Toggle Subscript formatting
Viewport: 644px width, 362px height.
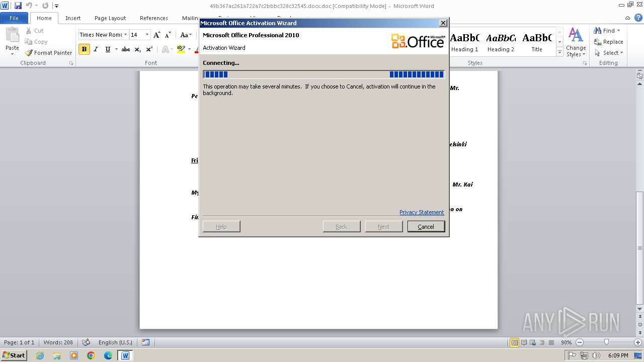[137, 49]
